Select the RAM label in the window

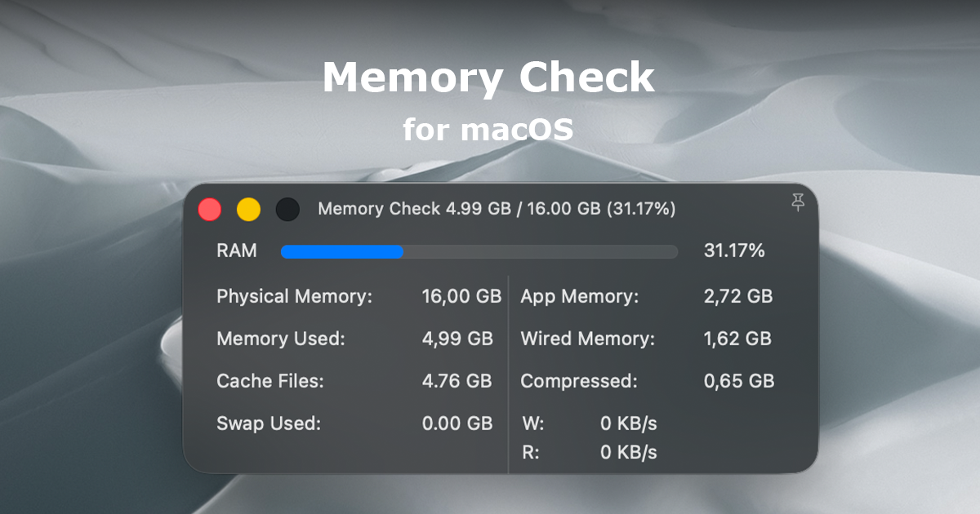236,250
